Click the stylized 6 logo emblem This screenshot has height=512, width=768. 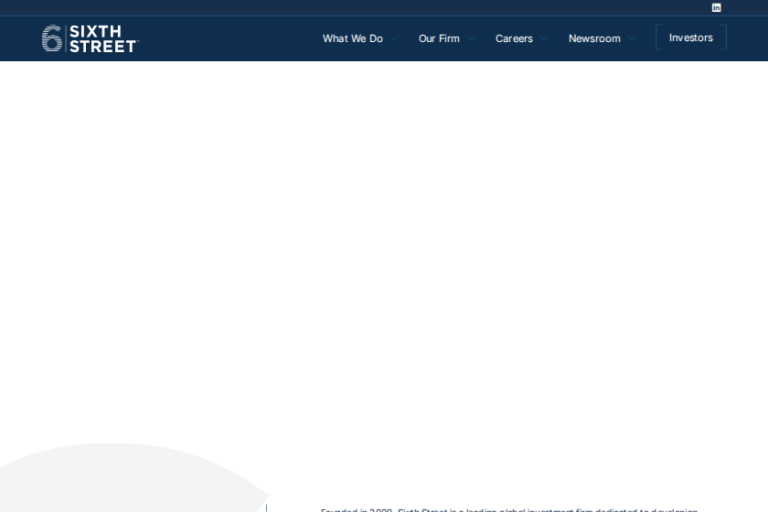coord(52,38)
